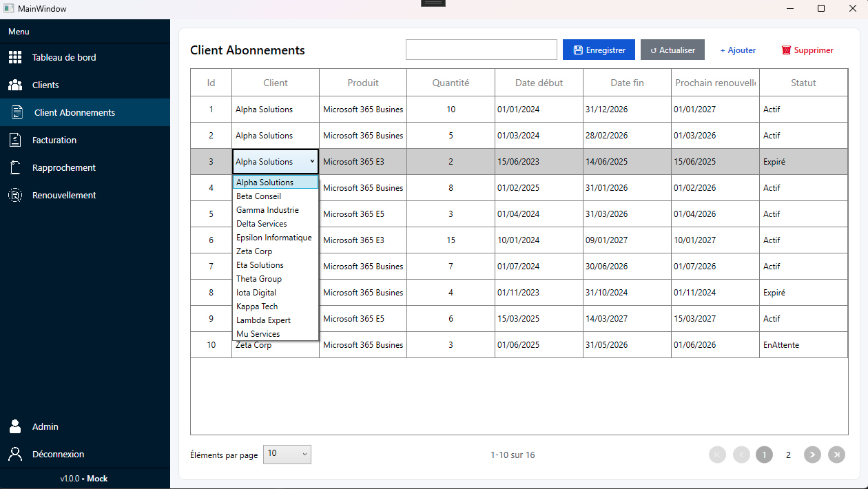Click the Clients people icon in sidebar
The image size is (868, 489).
coord(15,85)
